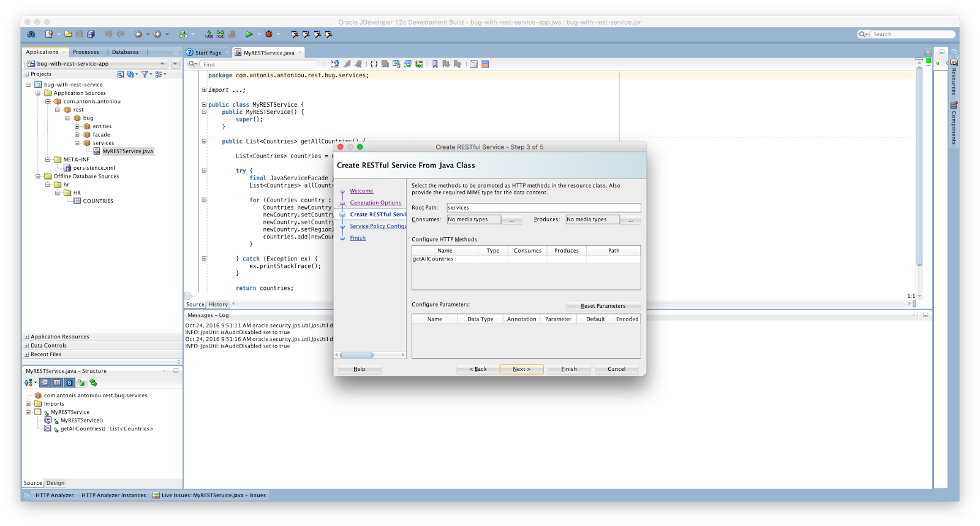
Task: Click the Generation Options wizard step link
Action: tap(375, 203)
